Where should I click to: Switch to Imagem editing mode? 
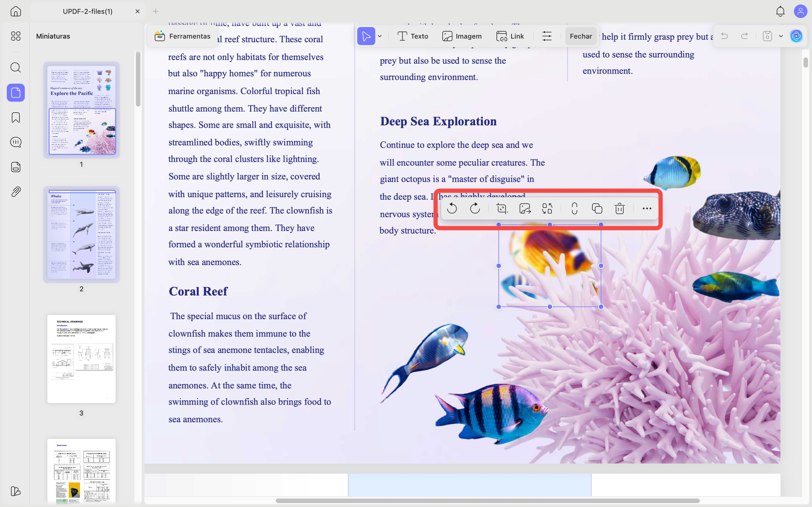[462, 36]
